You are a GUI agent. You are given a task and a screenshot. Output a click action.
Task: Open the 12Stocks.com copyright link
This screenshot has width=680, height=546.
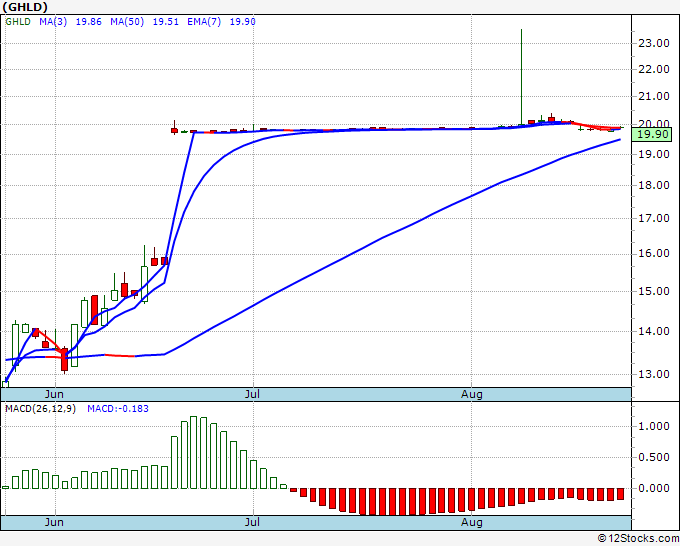(638, 538)
